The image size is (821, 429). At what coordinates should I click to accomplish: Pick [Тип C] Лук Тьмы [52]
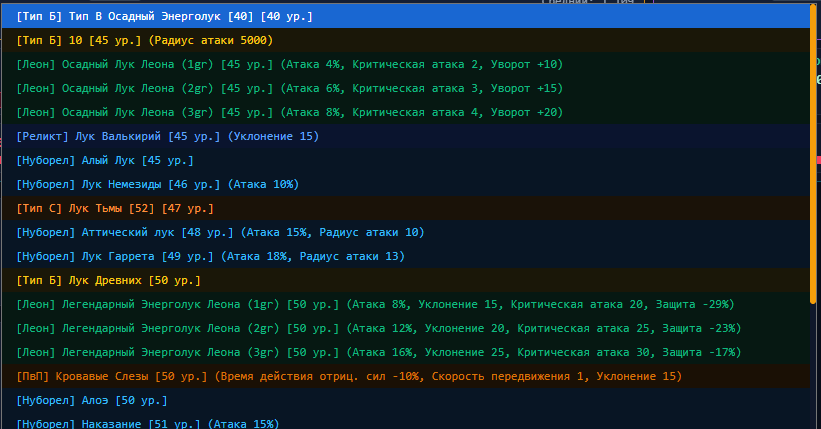tap(406, 208)
